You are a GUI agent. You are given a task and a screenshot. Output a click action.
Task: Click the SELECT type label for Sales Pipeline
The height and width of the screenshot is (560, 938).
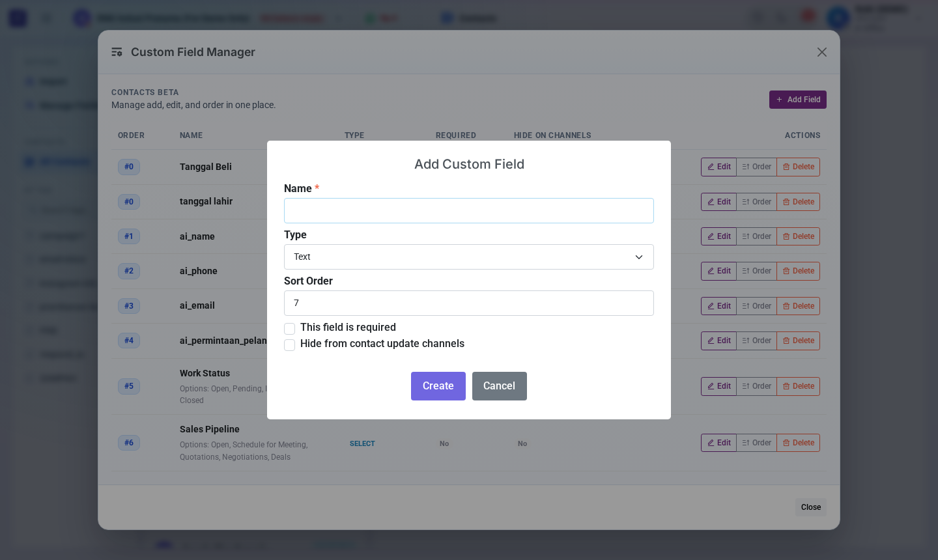click(362, 443)
